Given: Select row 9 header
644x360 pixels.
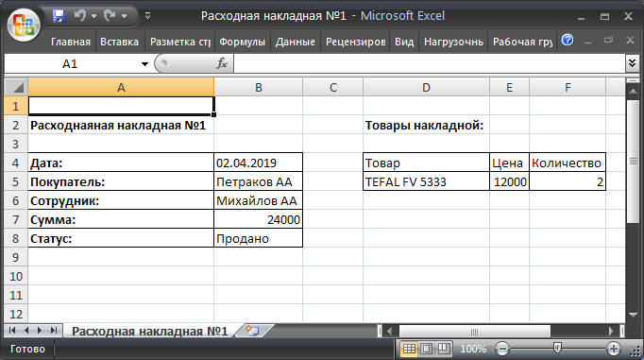Looking at the screenshot, I should (x=16, y=257).
